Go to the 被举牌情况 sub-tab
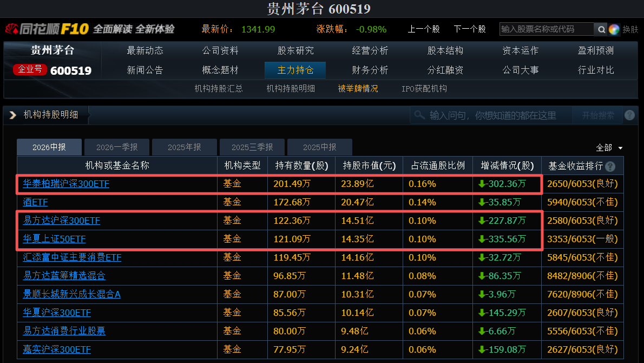Screen dimensions: 644x363 358,89
